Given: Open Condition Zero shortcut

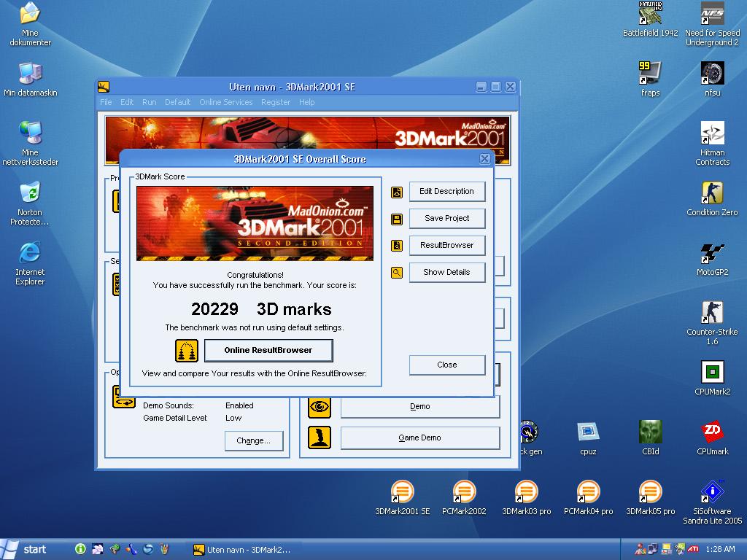Looking at the screenshot, I should [712, 198].
